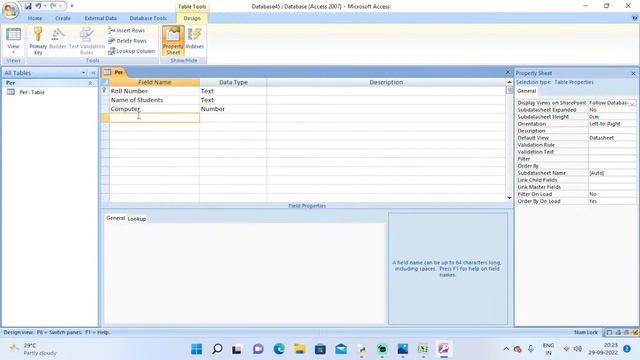The width and height of the screenshot is (640, 360).
Task: Click the Data Type column header
Action: (233, 82)
